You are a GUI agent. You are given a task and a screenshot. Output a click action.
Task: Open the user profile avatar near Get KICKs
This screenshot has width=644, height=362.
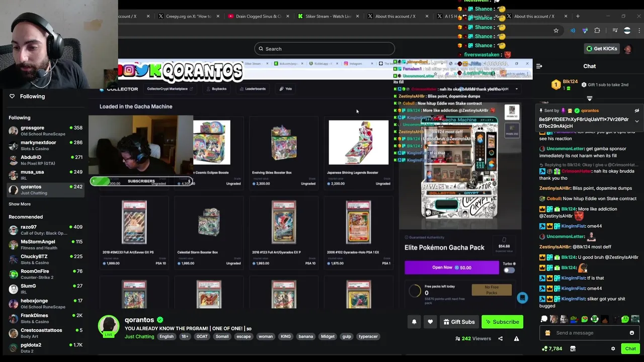[627, 49]
